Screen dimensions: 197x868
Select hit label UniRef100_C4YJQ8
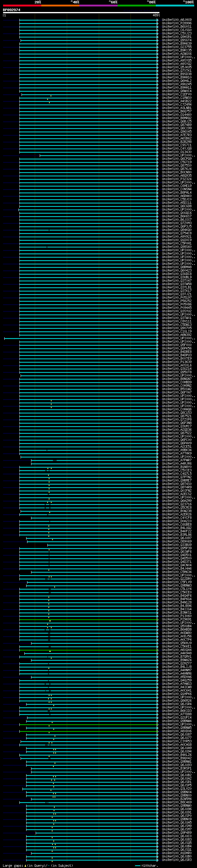point(177,149)
